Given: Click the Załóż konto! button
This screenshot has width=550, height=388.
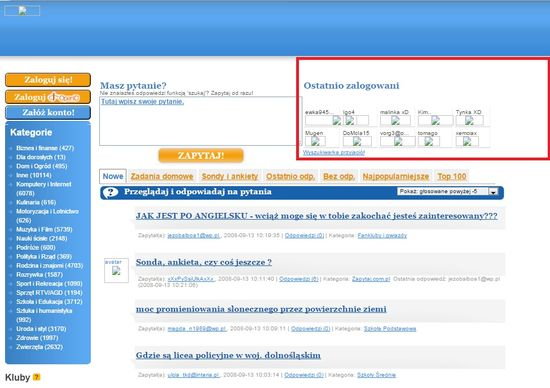Looking at the screenshot, I should click(48, 113).
